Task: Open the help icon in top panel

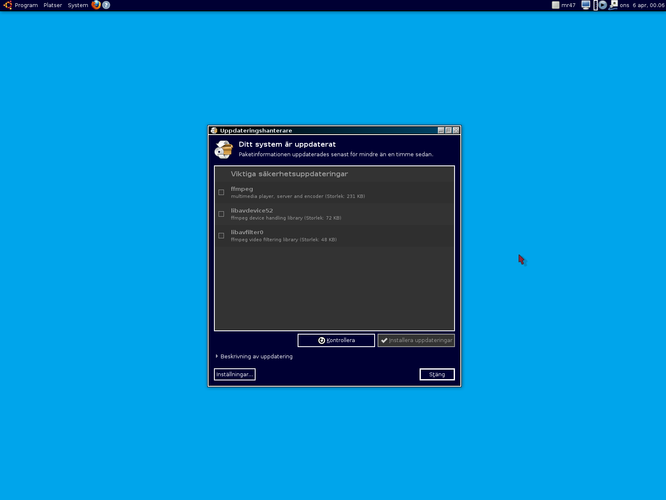Action: [x=106, y=5]
